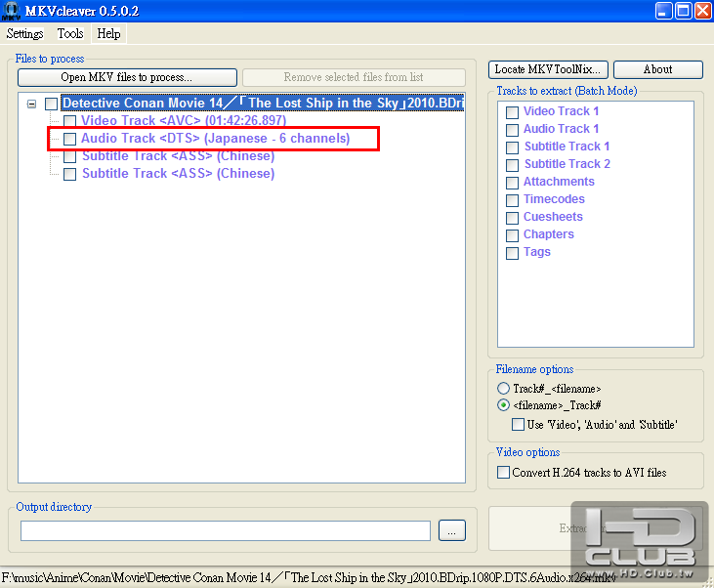Check the first Subtitle Track ASS Chinese checkbox

pos(69,156)
